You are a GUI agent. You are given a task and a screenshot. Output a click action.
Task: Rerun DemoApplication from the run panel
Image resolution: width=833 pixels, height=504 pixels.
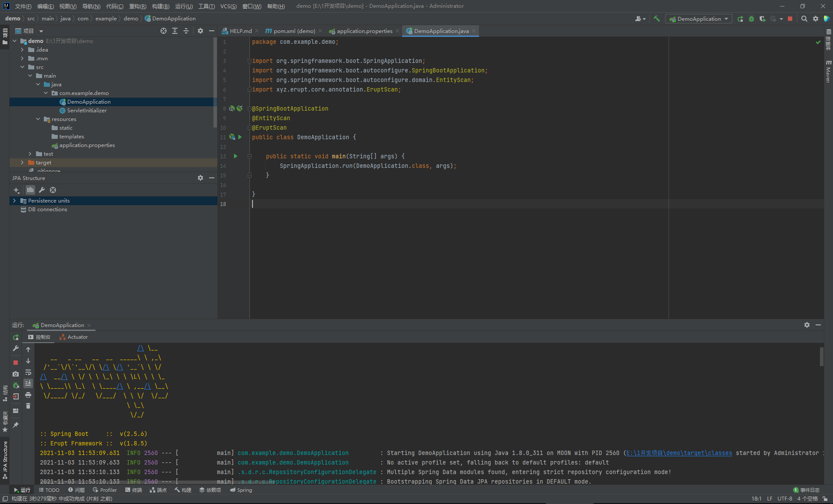coord(16,337)
